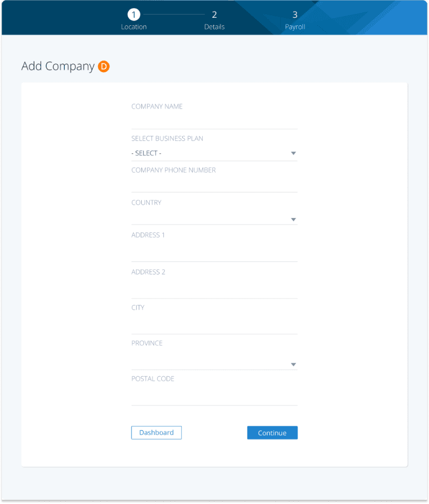Go to step 3 Payroll
This screenshot has height=504, width=429.
[295, 20]
